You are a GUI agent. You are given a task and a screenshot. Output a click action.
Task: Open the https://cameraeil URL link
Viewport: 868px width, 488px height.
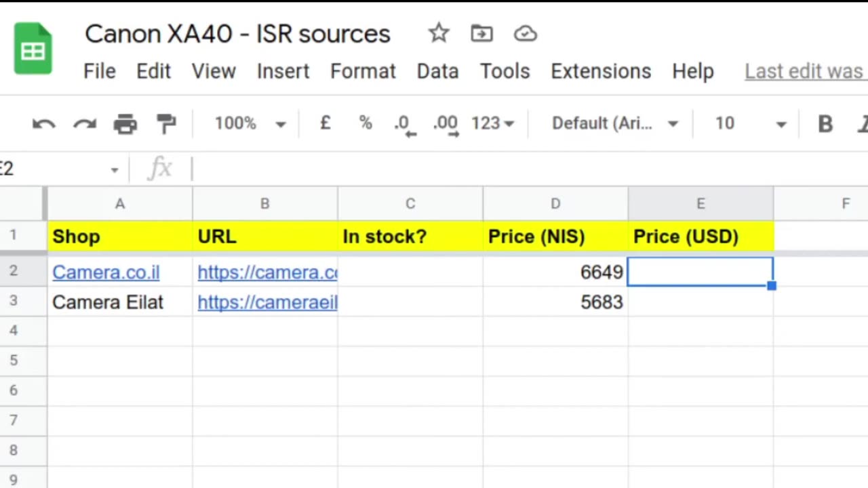[x=267, y=302]
